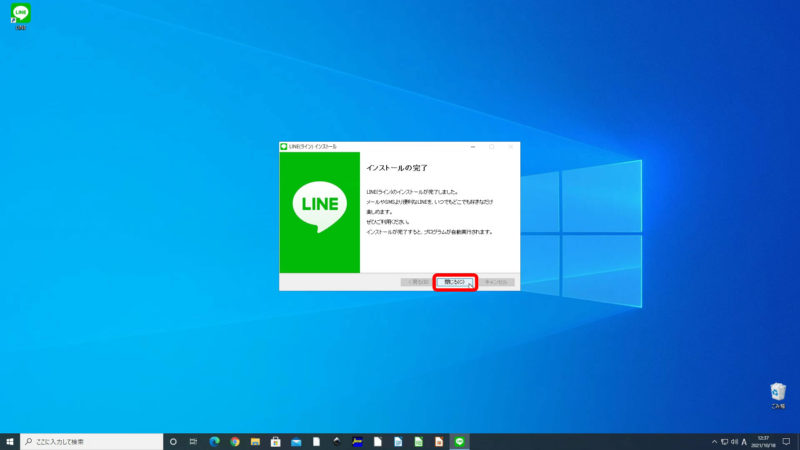Image resolution: width=800 pixels, height=450 pixels.
Task: Click the greyed-out 戻る (back) button in the installer
Action: tap(417, 282)
